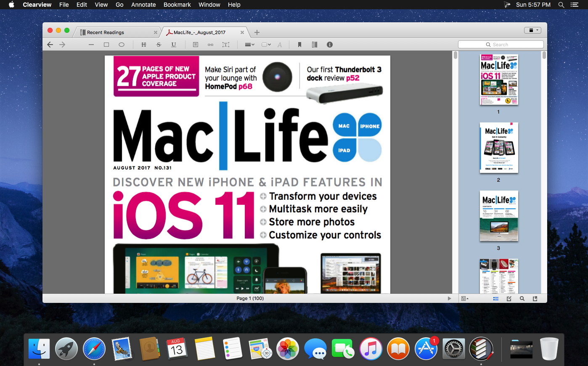
Task: Open Spotlight search in menu bar
Action: (x=561, y=5)
